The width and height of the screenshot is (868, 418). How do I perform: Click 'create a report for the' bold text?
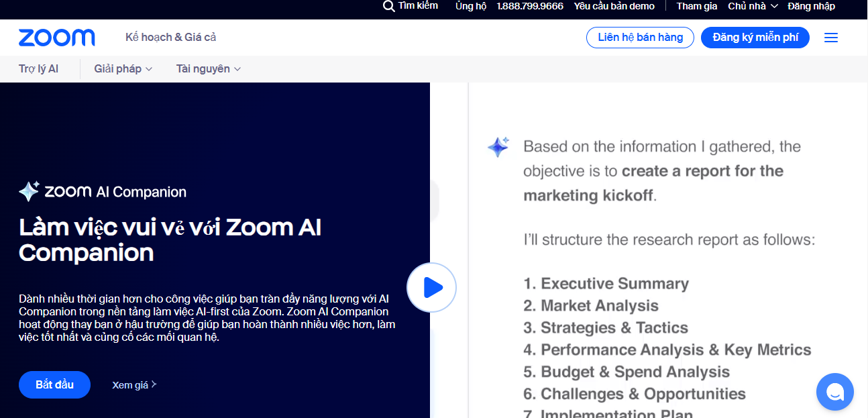702,171
